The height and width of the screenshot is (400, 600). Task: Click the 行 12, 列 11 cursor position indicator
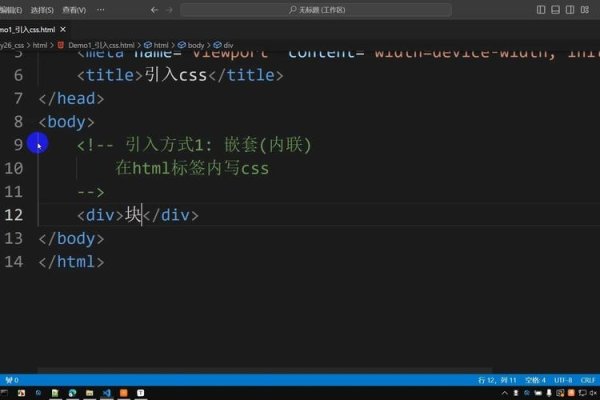tap(496, 380)
